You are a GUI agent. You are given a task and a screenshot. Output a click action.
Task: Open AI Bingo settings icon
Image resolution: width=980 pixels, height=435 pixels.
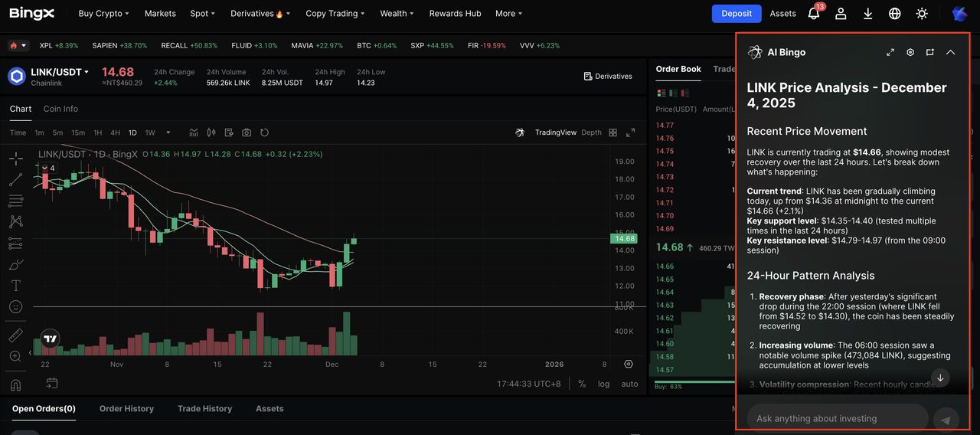click(x=910, y=53)
